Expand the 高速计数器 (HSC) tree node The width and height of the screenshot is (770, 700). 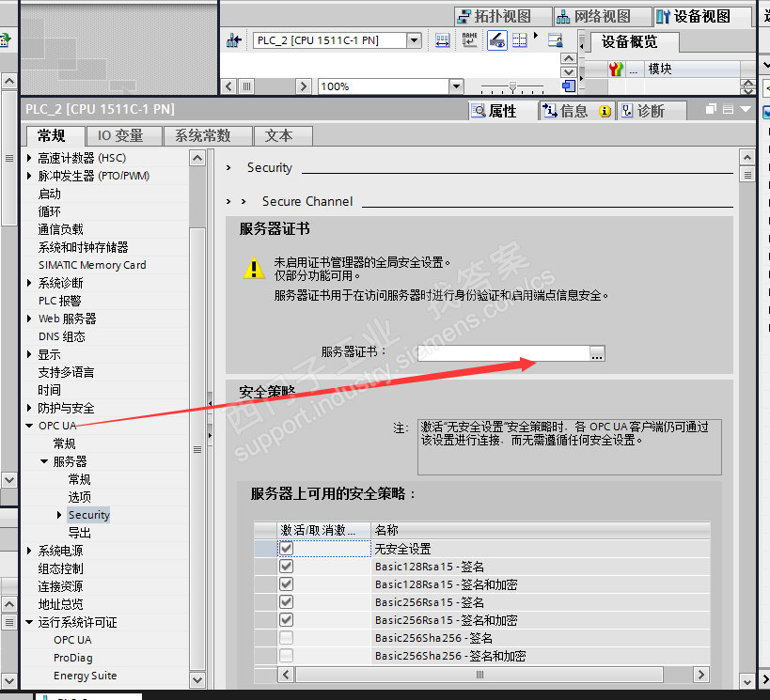click(29, 158)
